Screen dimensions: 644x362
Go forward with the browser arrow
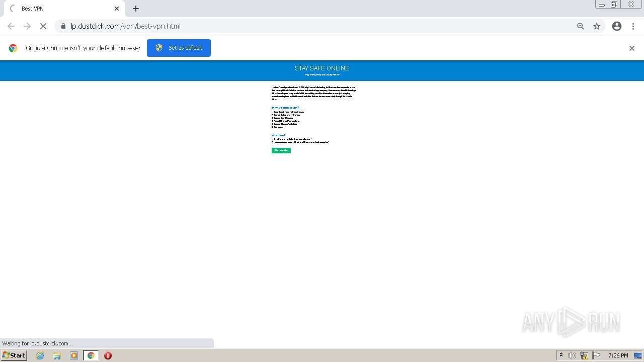pyautogui.click(x=27, y=26)
